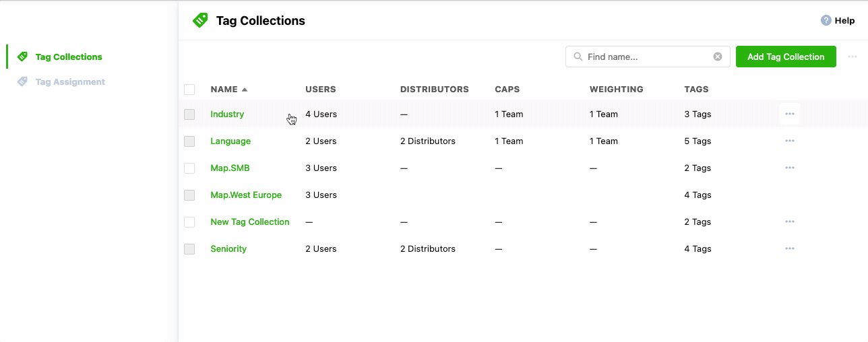The image size is (868, 342).
Task: Click the Help question mark icon
Action: tap(826, 21)
